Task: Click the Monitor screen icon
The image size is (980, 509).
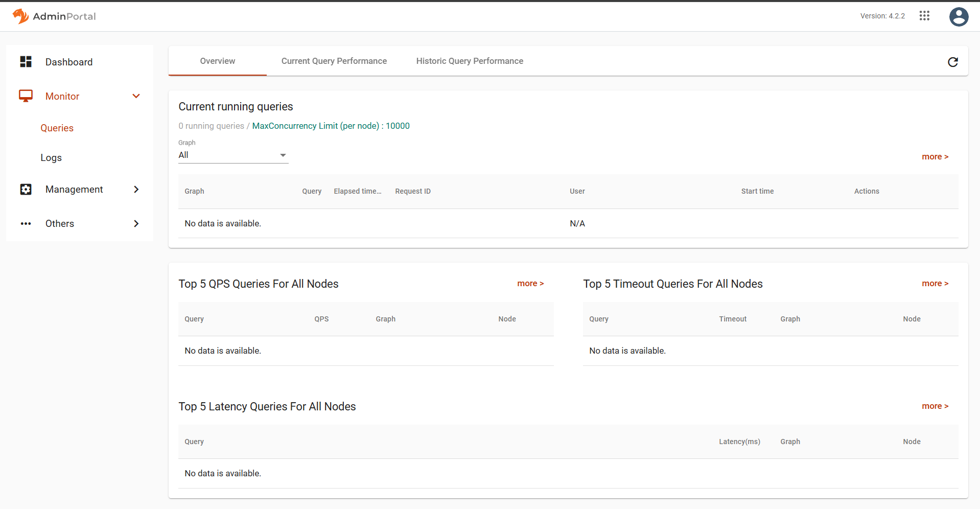Action: (26, 96)
